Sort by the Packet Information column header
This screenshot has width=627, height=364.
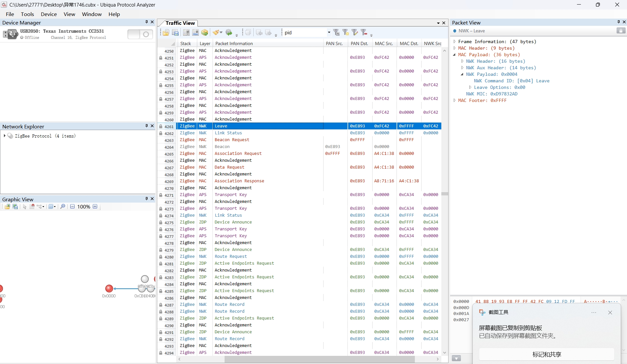click(268, 43)
